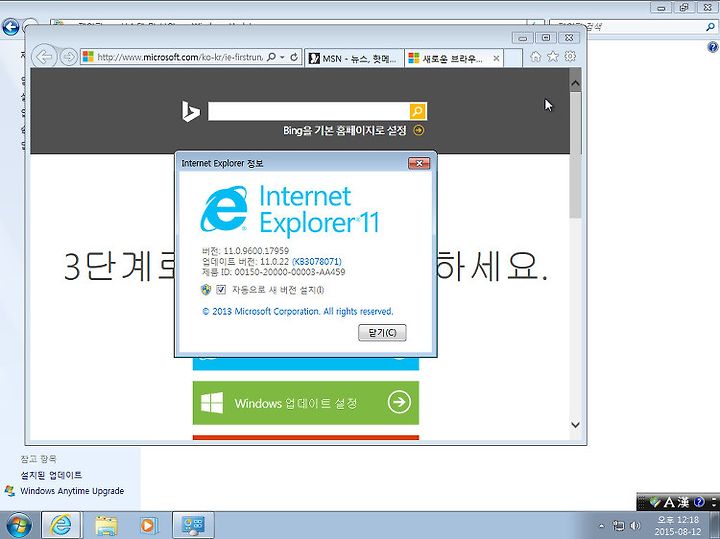Viewport: 720px width, 539px height.
Task: Click the IE forward arrow button
Action: coord(68,57)
